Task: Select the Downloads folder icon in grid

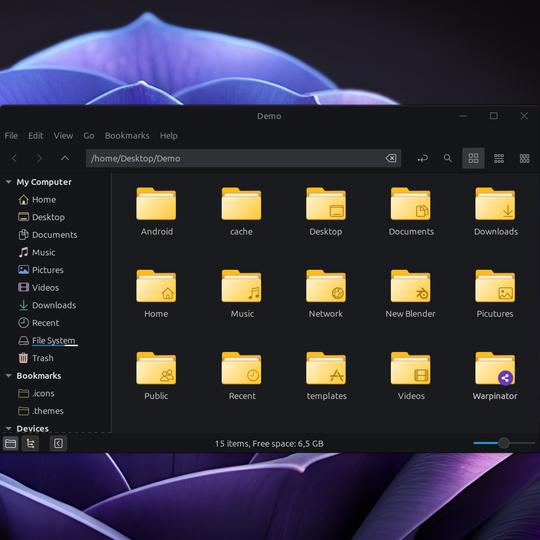Action: (x=495, y=204)
